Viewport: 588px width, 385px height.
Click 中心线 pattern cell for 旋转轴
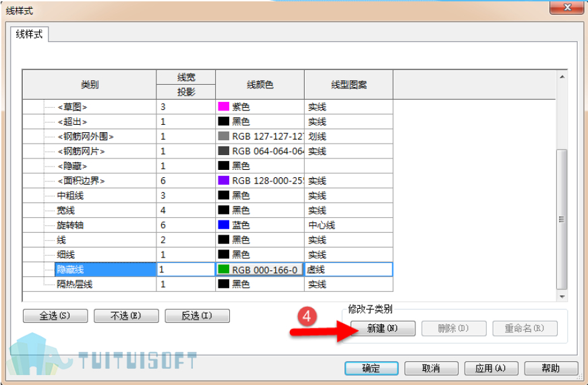[349, 225]
